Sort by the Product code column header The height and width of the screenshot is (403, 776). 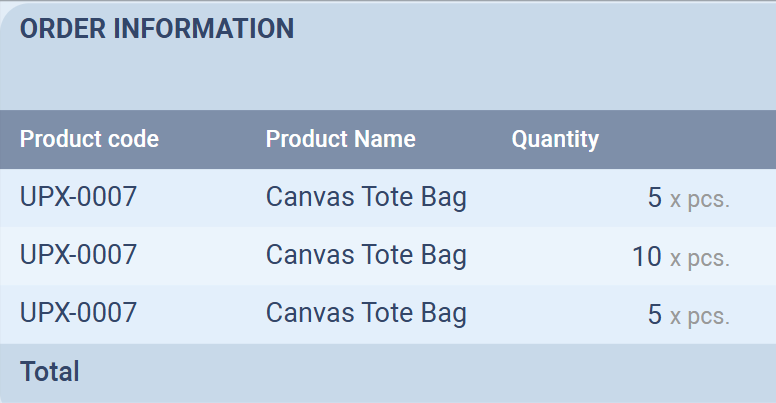point(89,139)
